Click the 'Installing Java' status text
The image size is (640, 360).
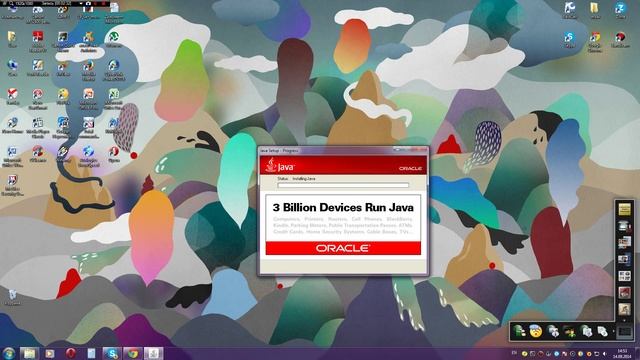(304, 179)
